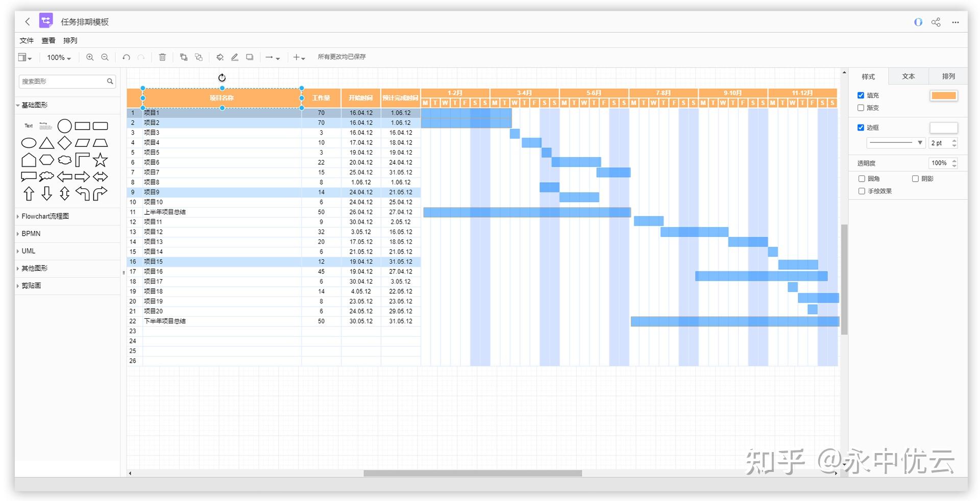Viewport: 980px width, 501px height.
Task: Open the 文件 menu
Action: [x=27, y=40]
